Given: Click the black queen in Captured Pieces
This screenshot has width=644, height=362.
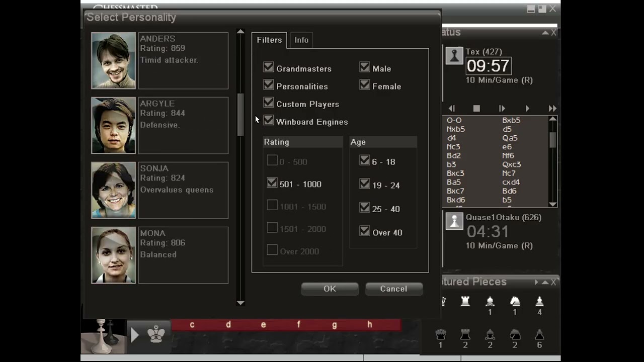Looking at the screenshot, I should [x=441, y=334].
